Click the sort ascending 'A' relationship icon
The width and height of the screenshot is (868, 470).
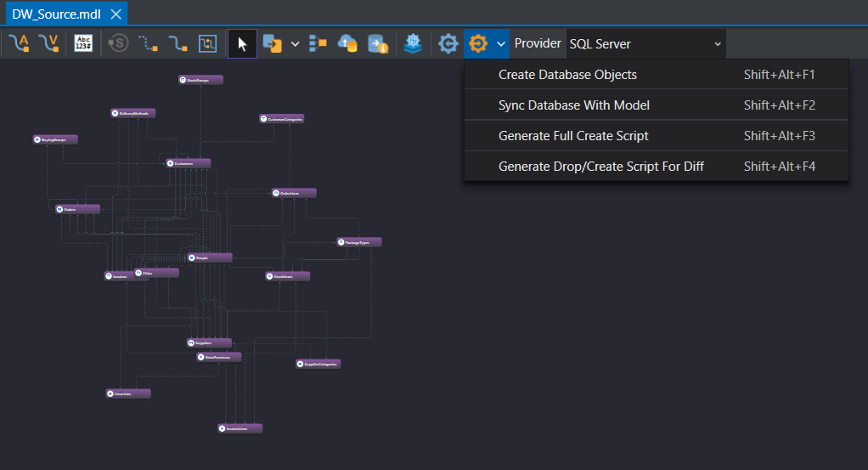click(x=19, y=43)
